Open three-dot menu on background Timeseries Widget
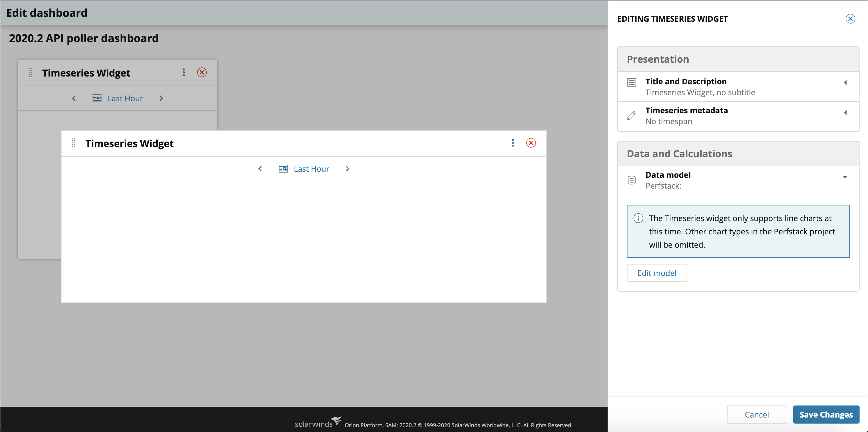 (x=184, y=72)
